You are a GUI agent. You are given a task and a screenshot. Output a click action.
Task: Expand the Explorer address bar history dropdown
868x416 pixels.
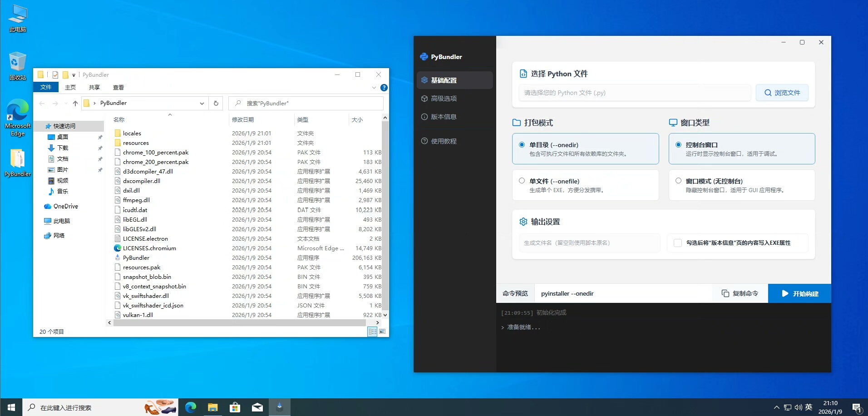[202, 104]
